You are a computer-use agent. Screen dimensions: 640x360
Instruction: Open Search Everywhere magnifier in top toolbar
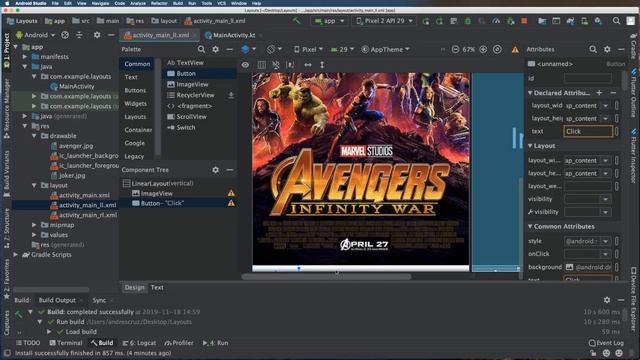click(x=616, y=20)
